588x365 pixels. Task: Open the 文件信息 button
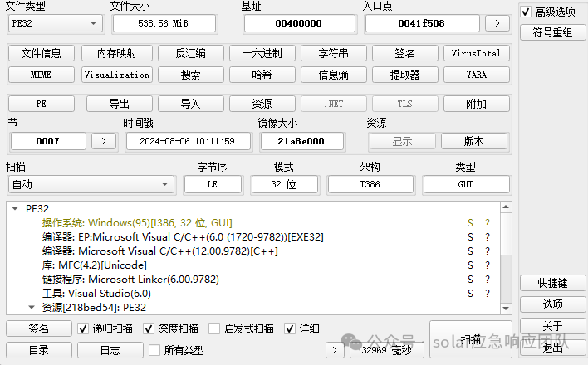[42, 53]
